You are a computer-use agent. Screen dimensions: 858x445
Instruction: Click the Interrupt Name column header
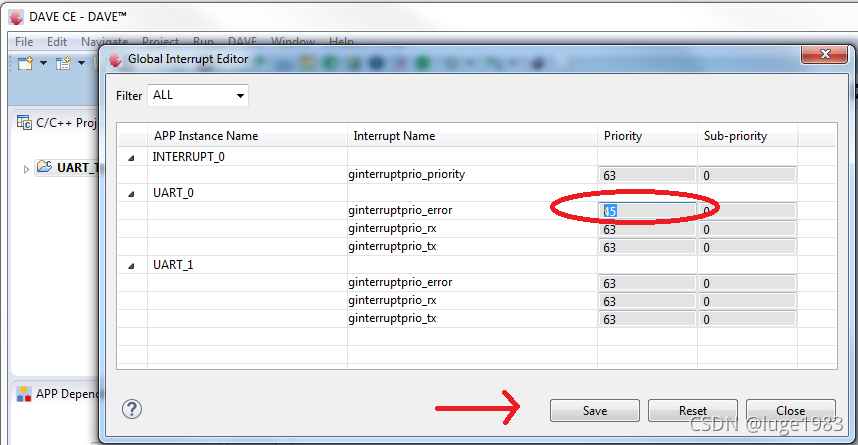pyautogui.click(x=472, y=136)
